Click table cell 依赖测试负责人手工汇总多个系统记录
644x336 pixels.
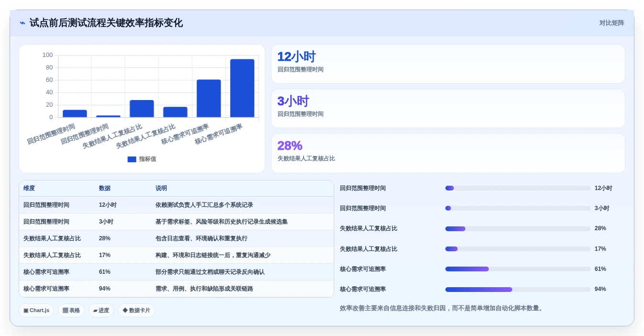[204, 205]
